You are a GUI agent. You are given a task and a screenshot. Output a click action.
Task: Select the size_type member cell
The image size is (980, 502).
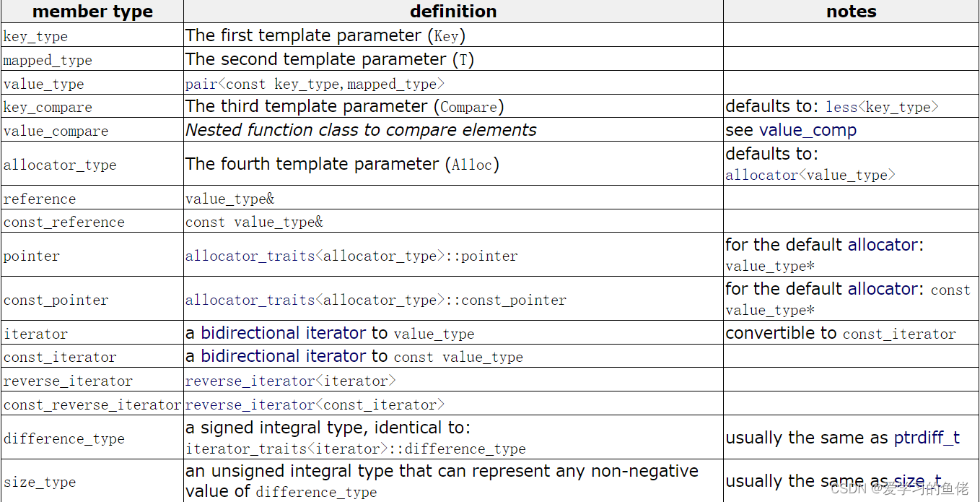(40, 482)
